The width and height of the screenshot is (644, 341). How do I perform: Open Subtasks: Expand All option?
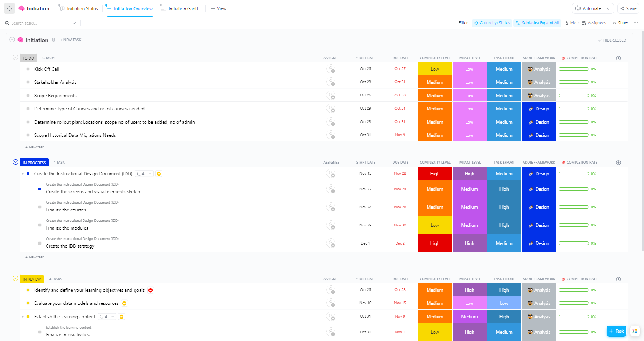click(x=537, y=23)
